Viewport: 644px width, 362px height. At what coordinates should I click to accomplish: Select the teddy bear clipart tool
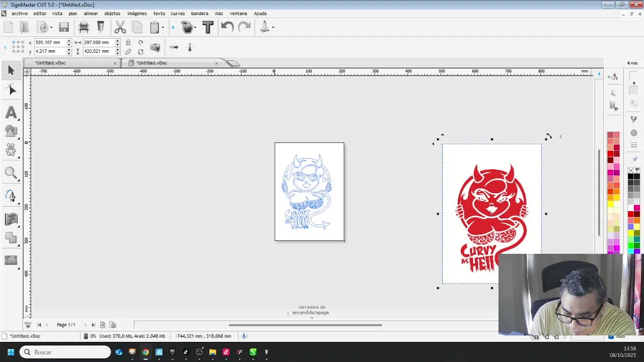tap(11, 150)
